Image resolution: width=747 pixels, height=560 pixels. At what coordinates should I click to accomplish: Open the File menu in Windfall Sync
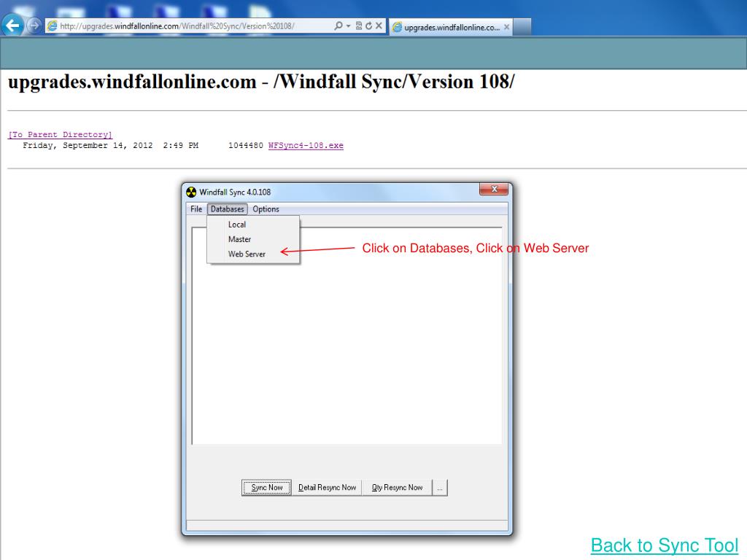(196, 209)
